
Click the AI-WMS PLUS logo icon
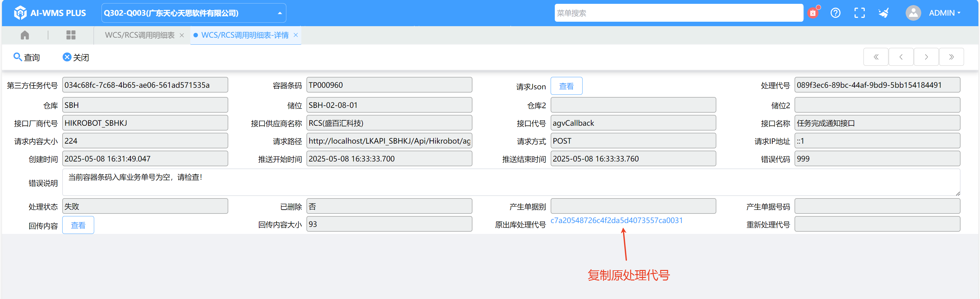(20, 13)
